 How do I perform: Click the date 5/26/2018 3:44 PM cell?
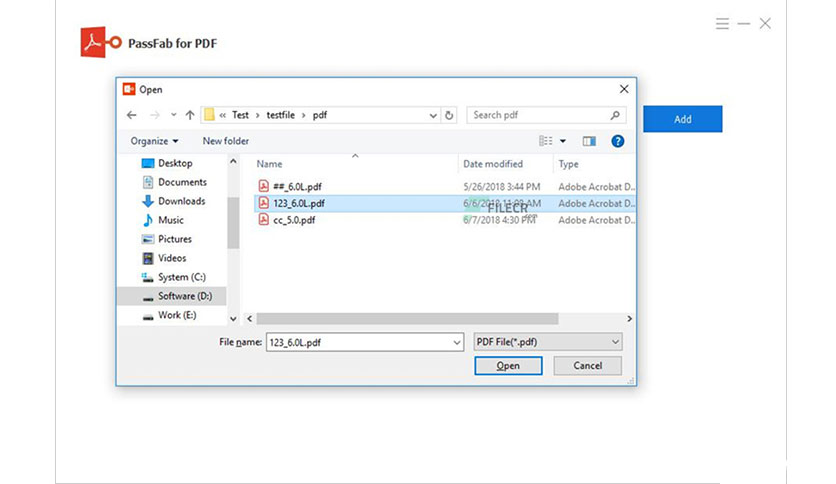point(501,187)
